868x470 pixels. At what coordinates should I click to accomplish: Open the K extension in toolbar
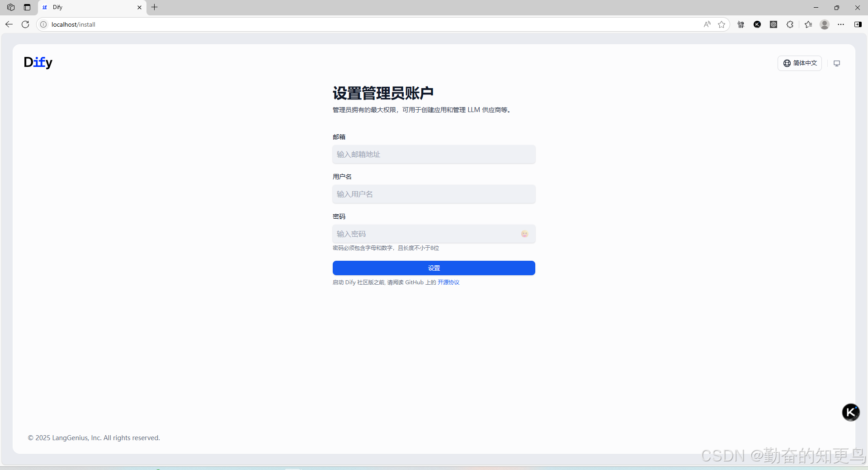click(x=757, y=24)
